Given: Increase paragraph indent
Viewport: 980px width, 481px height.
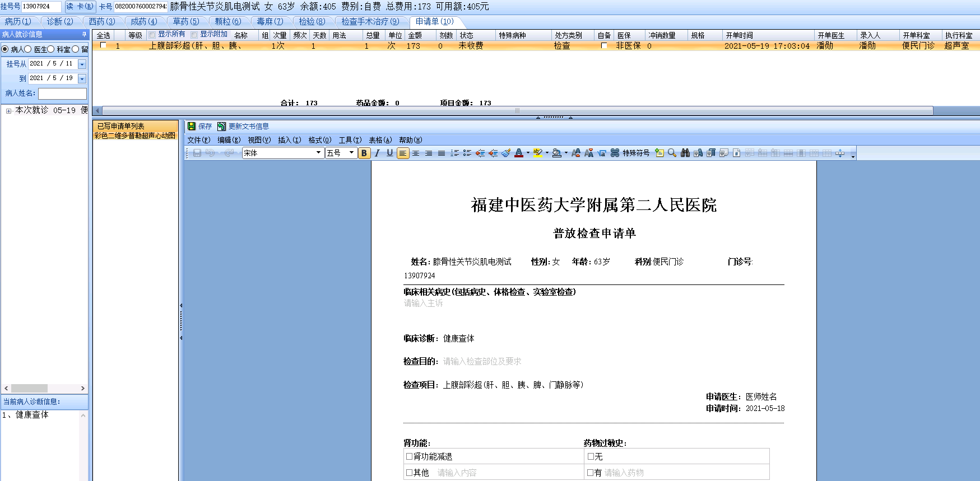Looking at the screenshot, I should pos(493,153).
